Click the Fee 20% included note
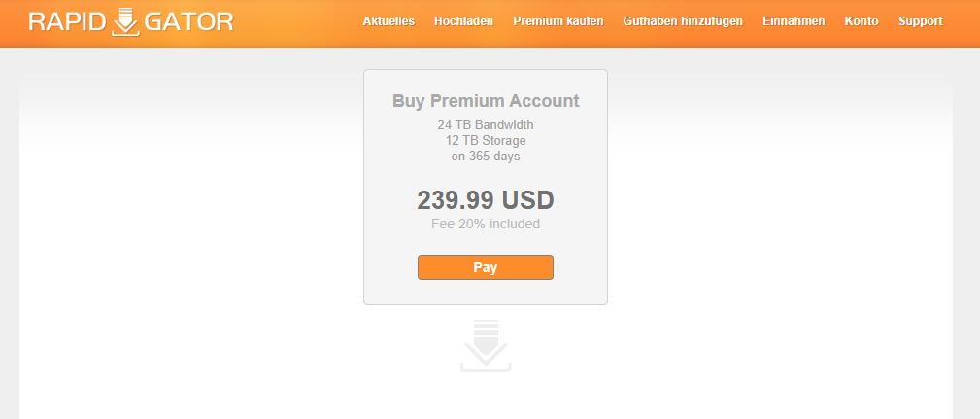 [x=486, y=224]
